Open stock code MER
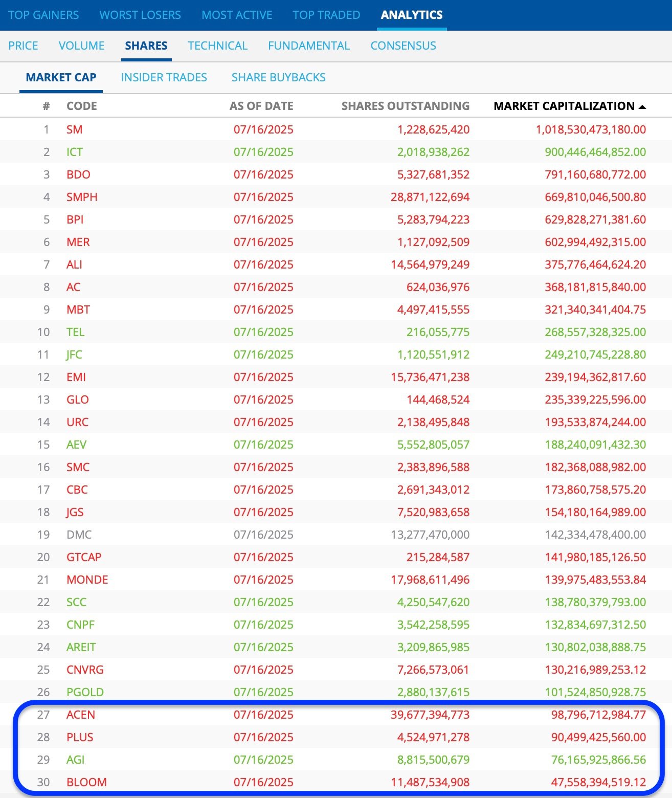 [x=78, y=242]
